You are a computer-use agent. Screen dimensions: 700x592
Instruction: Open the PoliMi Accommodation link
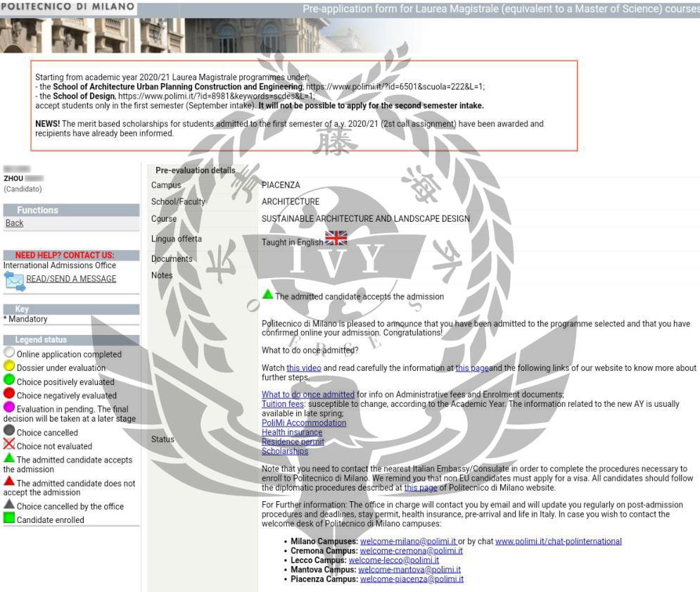304,422
